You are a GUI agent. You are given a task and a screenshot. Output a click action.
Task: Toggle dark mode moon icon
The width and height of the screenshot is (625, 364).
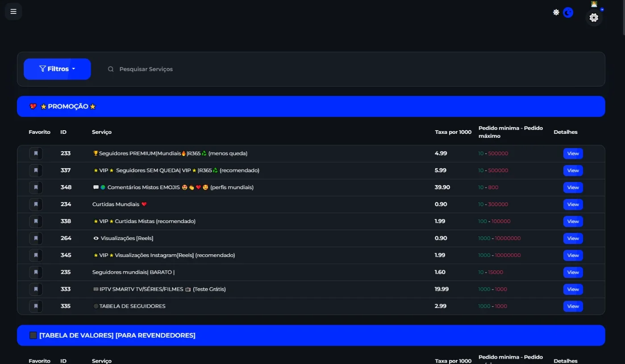pos(568,12)
